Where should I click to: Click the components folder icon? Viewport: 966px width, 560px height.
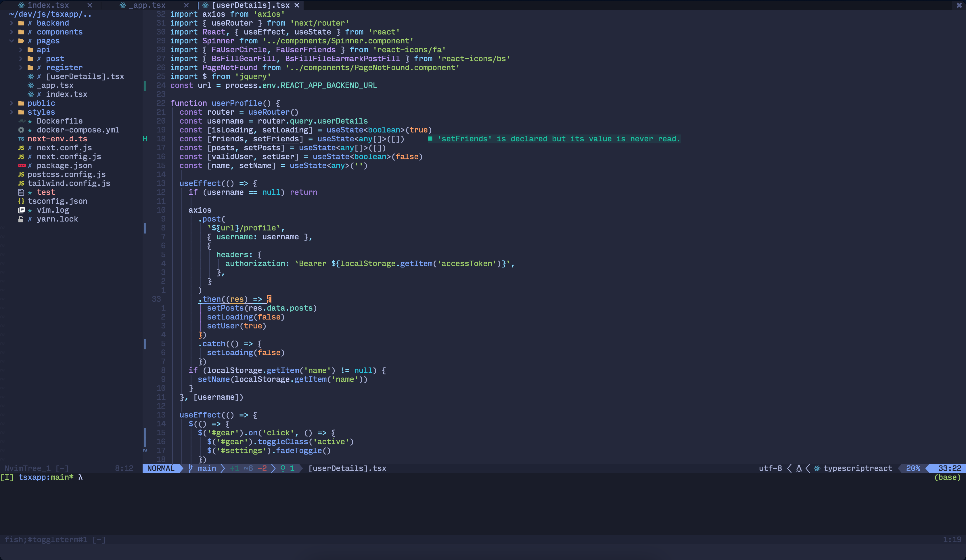[x=21, y=32]
